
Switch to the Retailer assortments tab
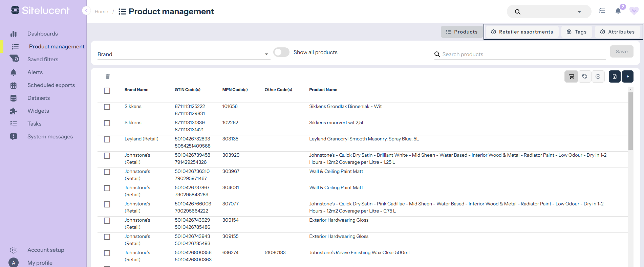[522, 32]
